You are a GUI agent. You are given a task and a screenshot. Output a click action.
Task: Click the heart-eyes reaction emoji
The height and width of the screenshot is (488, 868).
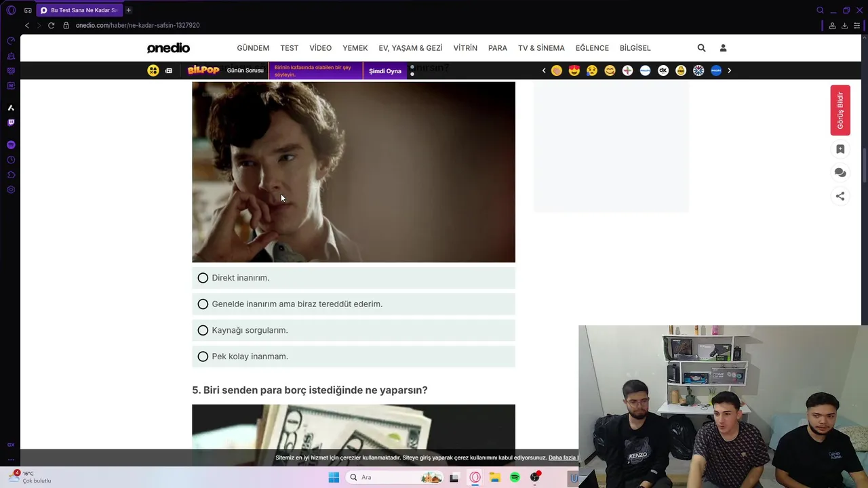point(574,70)
